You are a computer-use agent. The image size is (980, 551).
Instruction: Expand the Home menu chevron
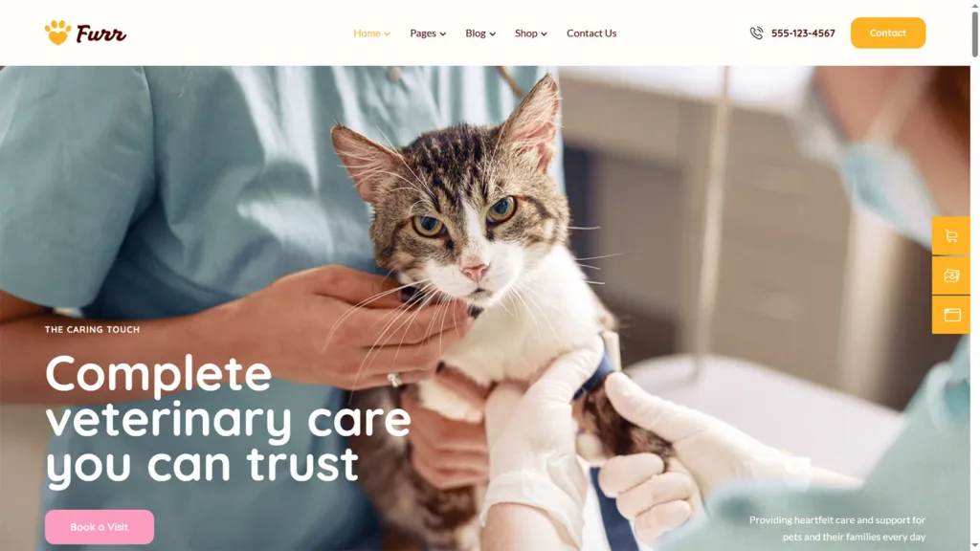point(388,33)
